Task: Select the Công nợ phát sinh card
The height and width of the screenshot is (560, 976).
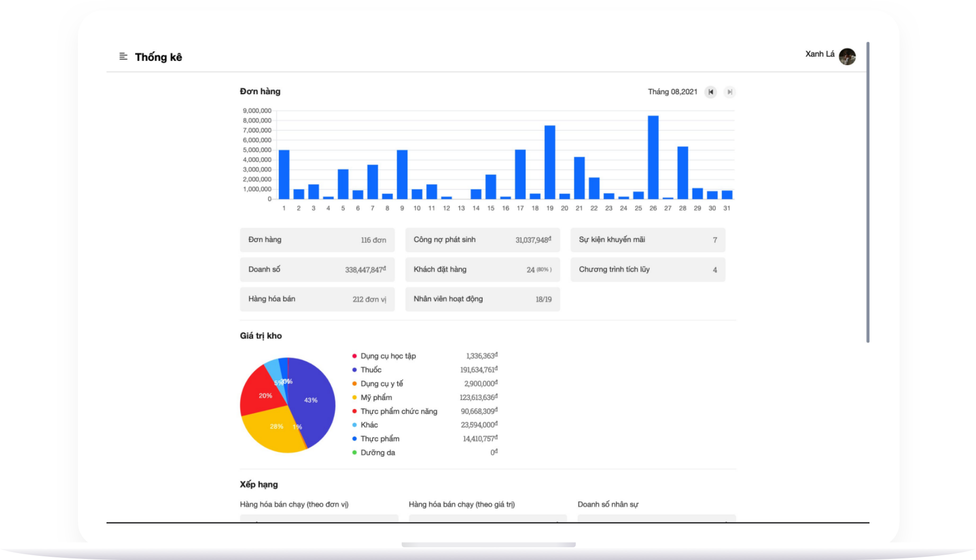Action: tap(482, 240)
